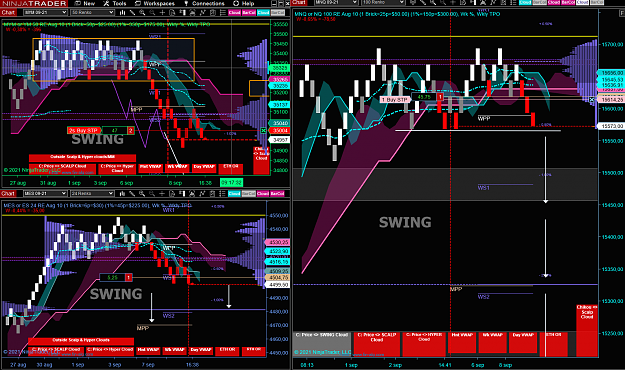Click zoom in magnifier in MES chart toolbar
The image size is (625, 370).
[142, 193]
